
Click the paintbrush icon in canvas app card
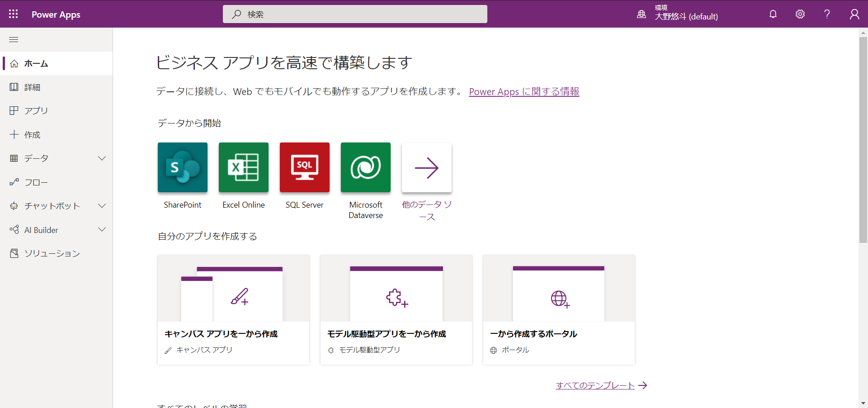point(240,296)
